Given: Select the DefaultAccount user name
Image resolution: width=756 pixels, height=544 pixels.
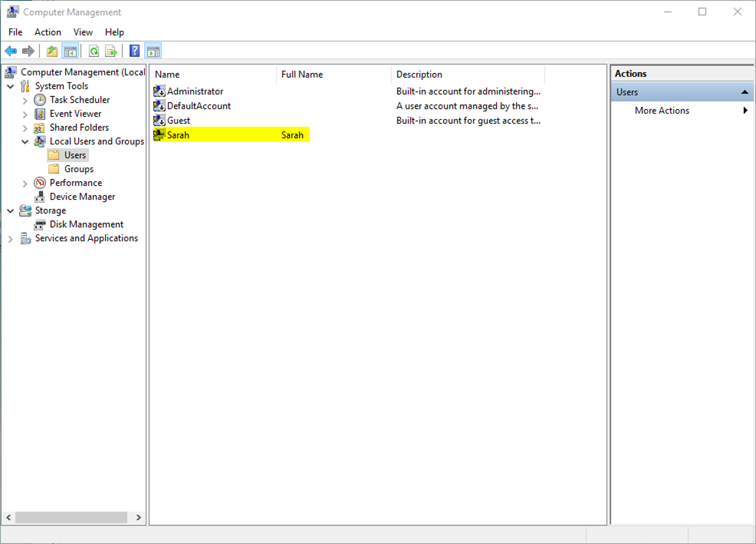Looking at the screenshot, I should pos(199,106).
